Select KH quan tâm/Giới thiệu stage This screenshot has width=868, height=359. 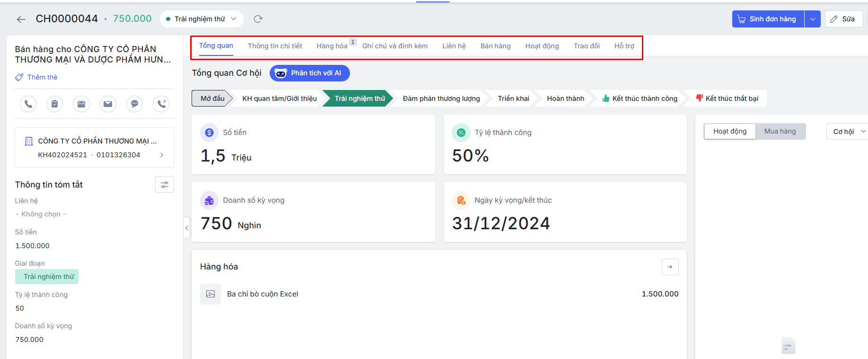[280, 99]
